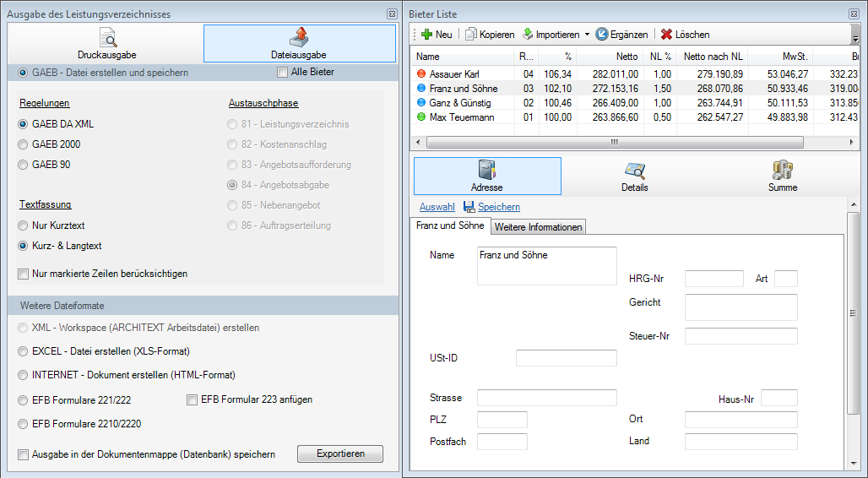
Task: Click into the Strasse field
Action: (x=547, y=398)
